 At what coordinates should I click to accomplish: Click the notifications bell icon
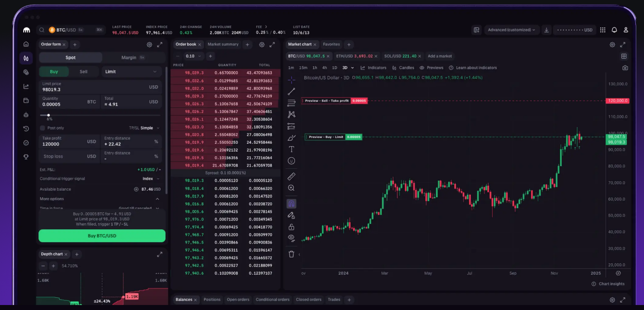click(x=614, y=30)
